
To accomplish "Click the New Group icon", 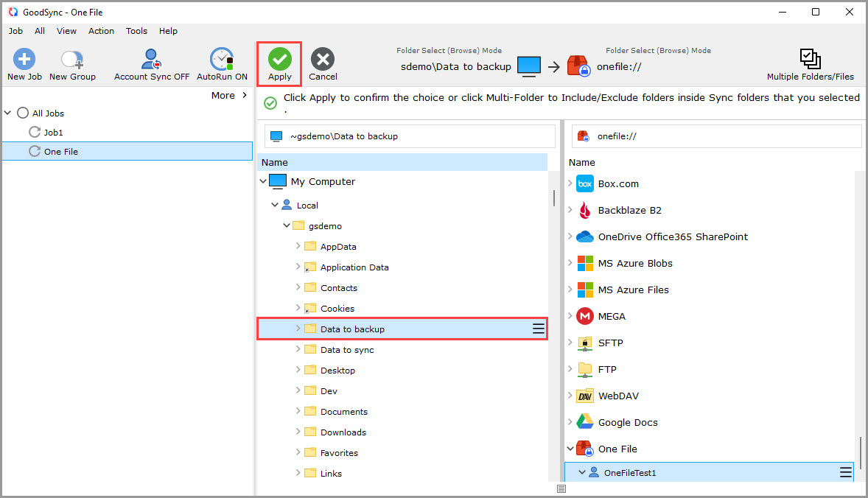I will tap(72, 59).
